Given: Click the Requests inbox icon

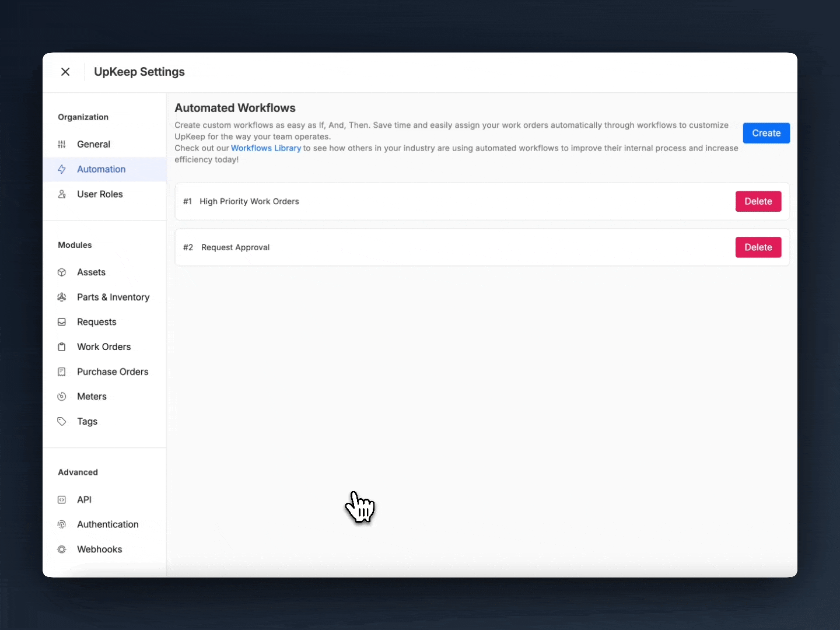Looking at the screenshot, I should coord(62,322).
